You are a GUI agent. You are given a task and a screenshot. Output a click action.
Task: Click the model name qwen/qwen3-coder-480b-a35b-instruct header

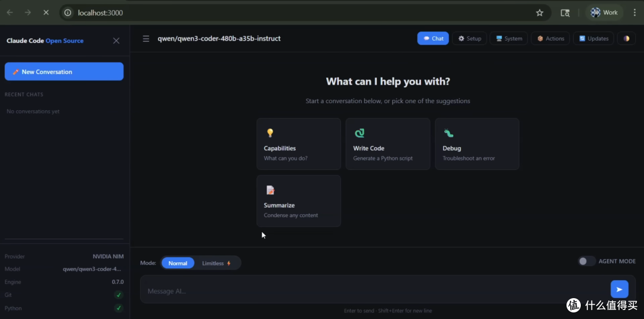[x=219, y=39]
